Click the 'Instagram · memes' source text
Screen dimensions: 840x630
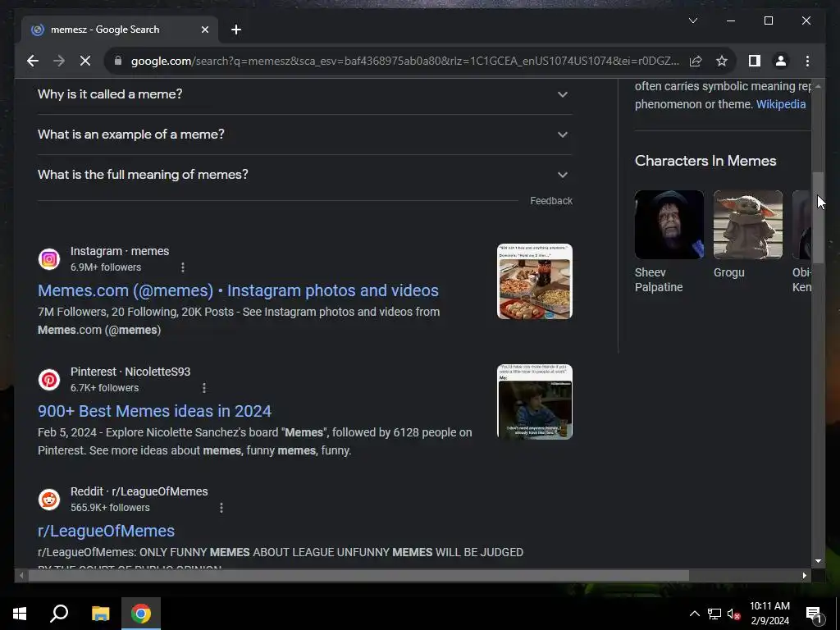pos(120,251)
